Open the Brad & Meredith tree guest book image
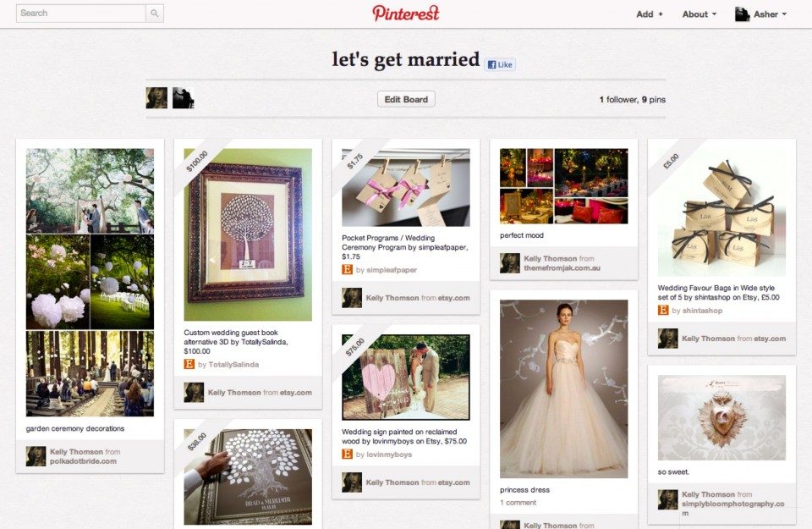 click(x=248, y=477)
